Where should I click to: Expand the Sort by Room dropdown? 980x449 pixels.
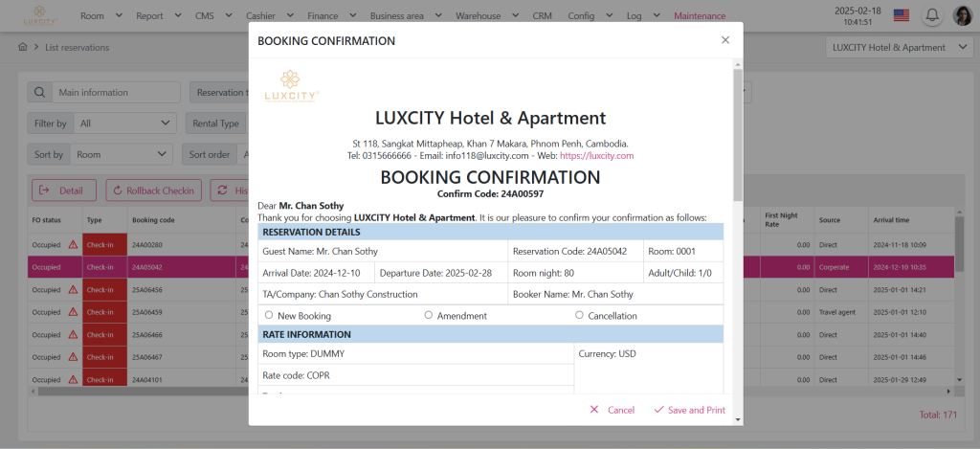(123, 154)
